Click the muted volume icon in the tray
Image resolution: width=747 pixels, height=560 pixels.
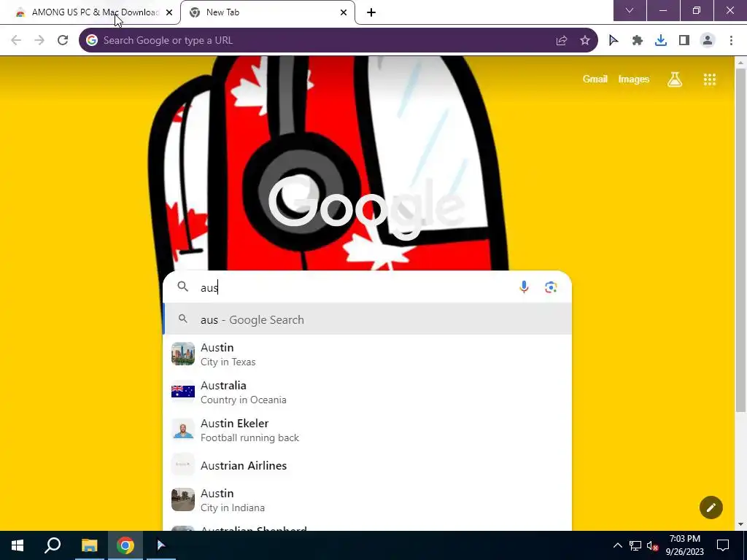click(x=653, y=545)
